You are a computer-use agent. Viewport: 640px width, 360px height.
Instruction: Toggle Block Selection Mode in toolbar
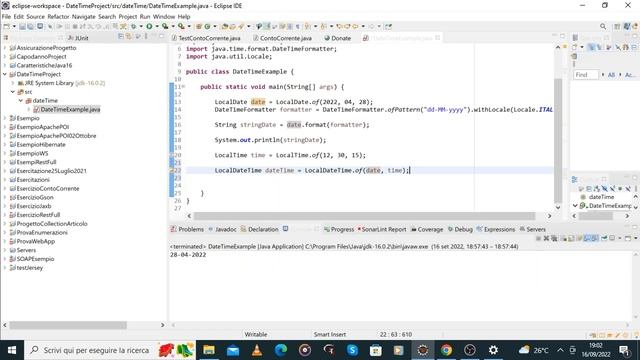[x=290, y=27]
